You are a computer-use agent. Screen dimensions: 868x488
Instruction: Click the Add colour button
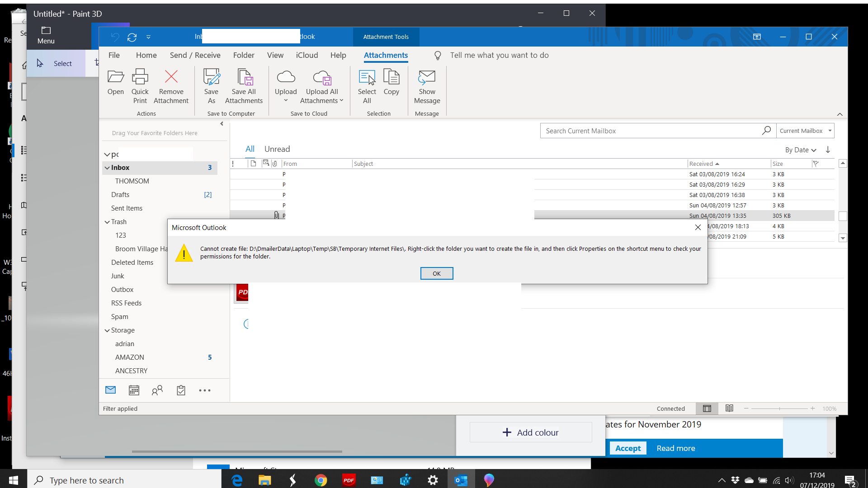click(x=531, y=432)
